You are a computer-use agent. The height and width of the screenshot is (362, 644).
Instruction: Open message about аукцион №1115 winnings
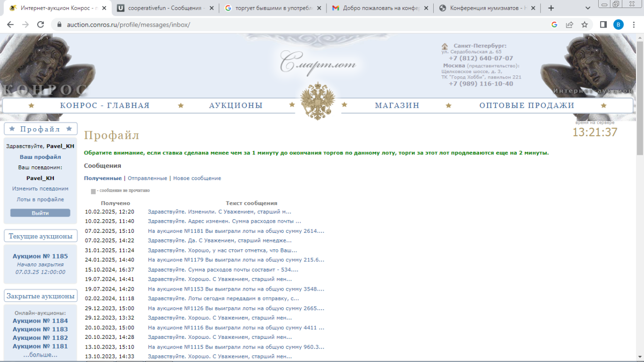(x=236, y=347)
